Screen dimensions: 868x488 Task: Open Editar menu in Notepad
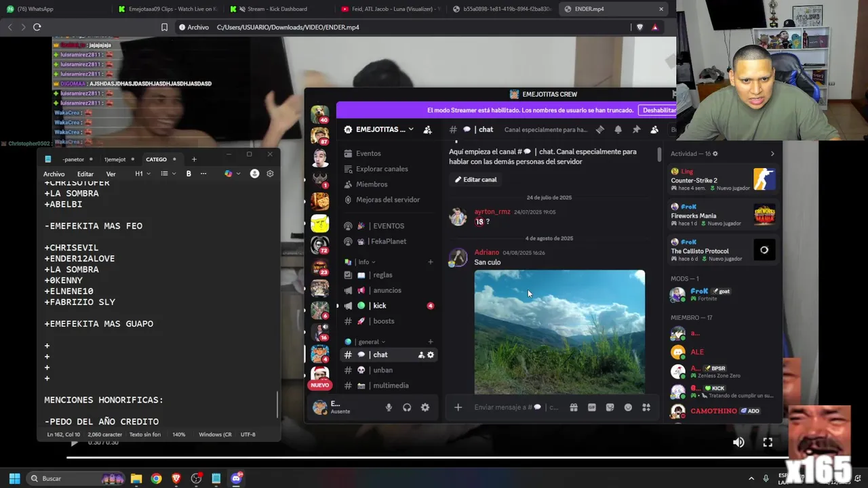tap(85, 174)
